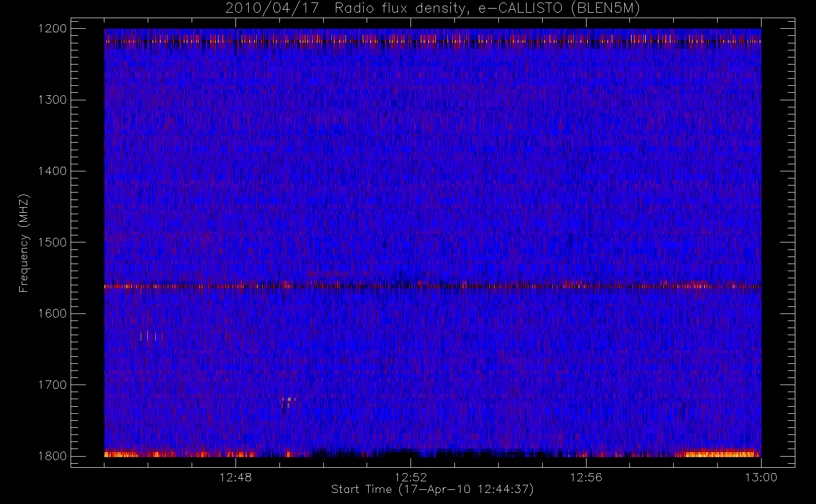816x504 pixels.
Task: Click the 1800 frequency tick label
Action: click(52, 456)
